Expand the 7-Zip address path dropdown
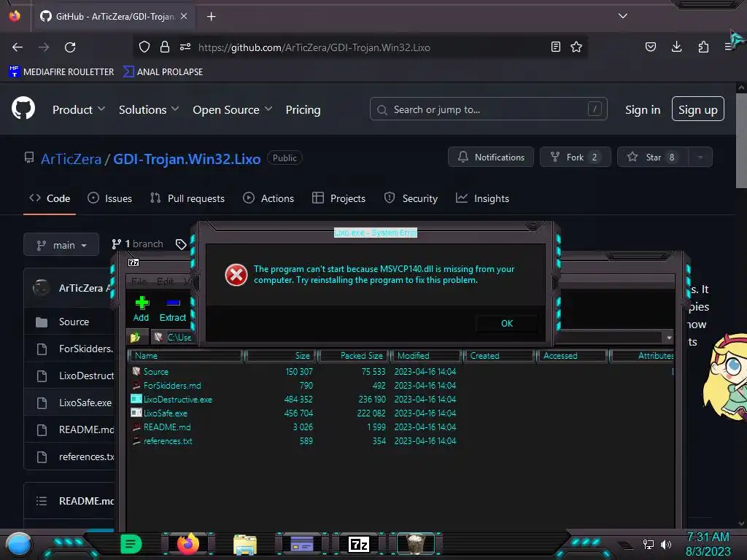 [669, 337]
